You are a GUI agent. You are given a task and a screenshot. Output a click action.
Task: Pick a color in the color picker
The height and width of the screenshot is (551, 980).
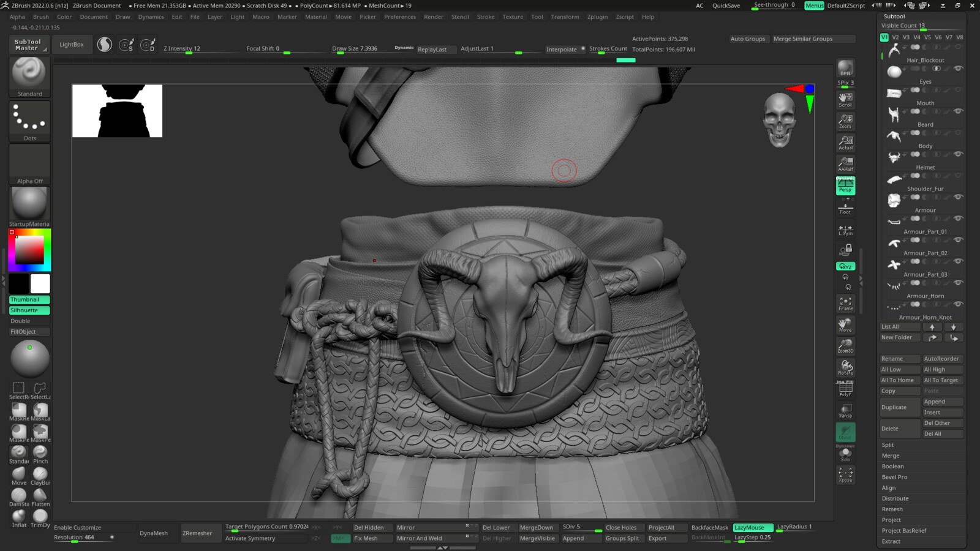29,250
